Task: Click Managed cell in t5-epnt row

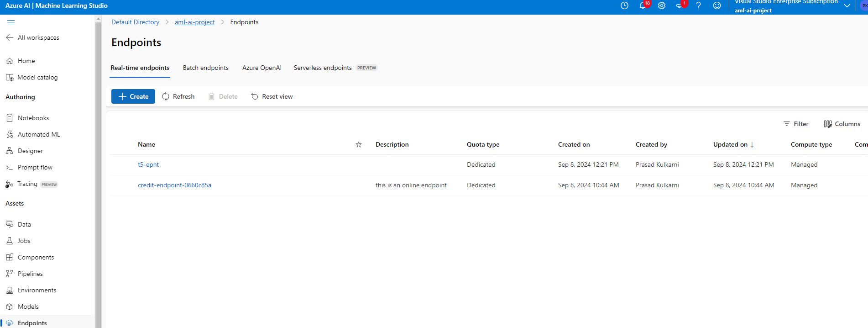Action: point(804,164)
